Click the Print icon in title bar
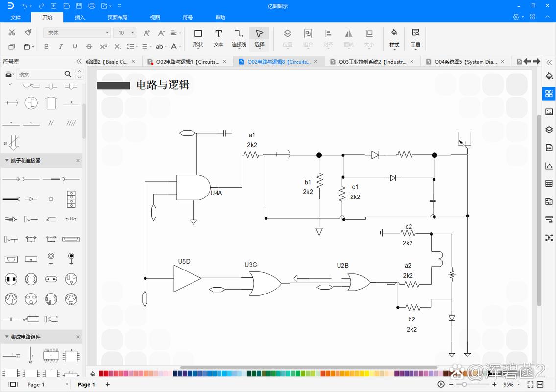This screenshot has height=392, width=556. [x=92, y=6]
